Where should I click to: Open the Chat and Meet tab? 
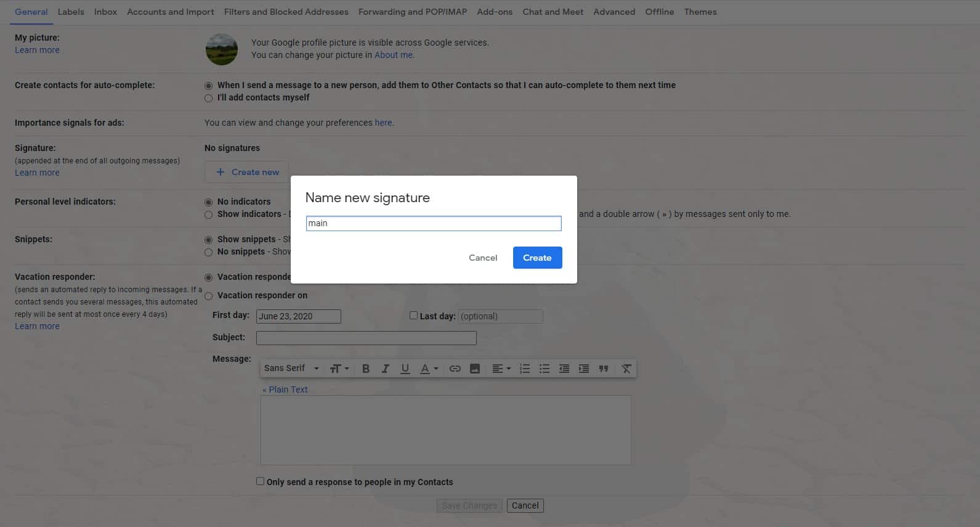pos(553,12)
